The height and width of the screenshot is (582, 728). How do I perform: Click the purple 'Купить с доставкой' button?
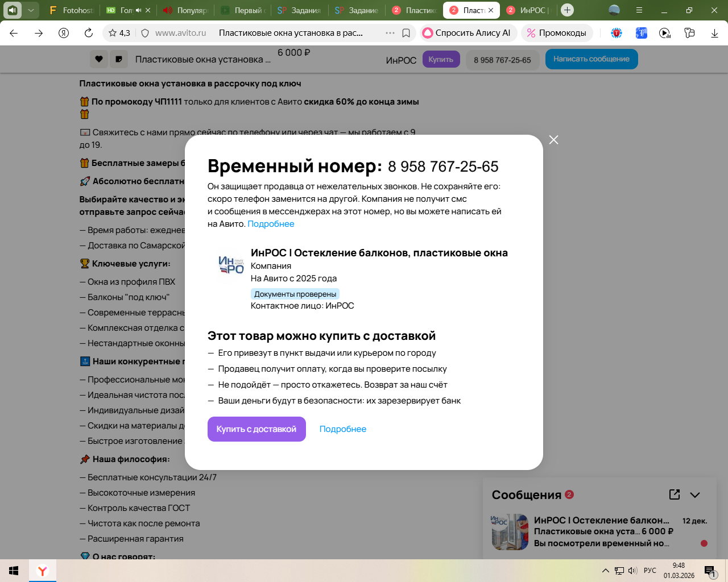pos(257,429)
